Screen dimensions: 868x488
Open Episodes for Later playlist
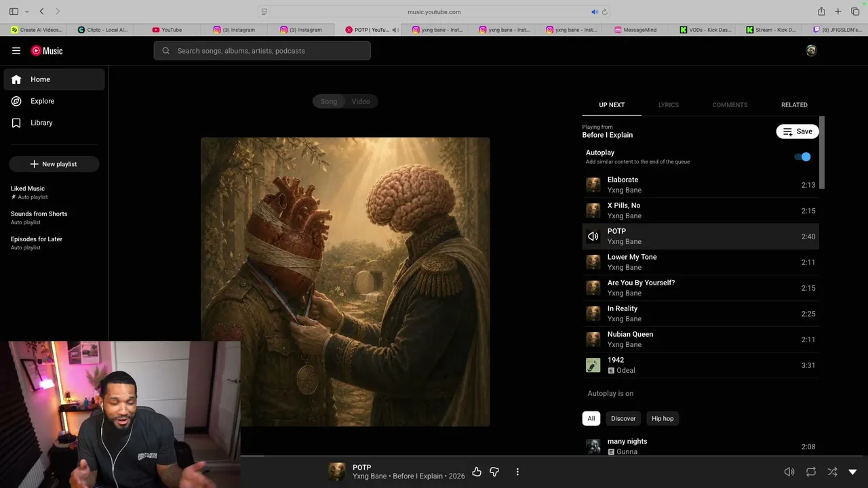[54, 243]
